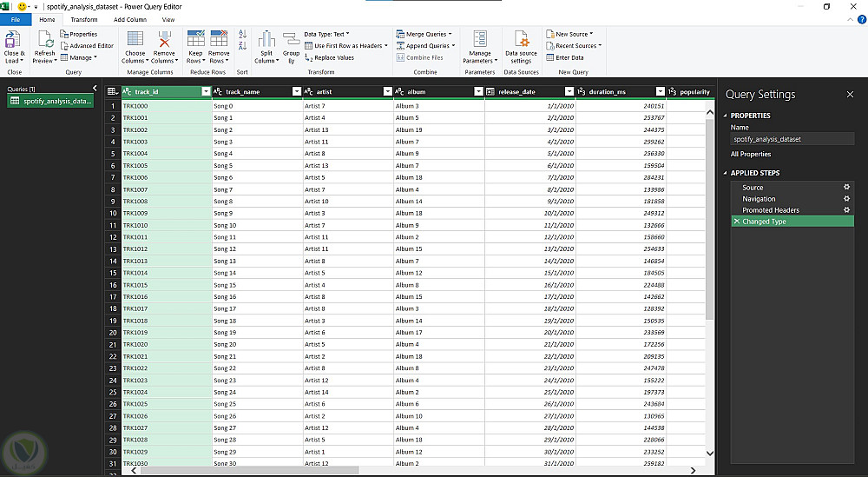This screenshot has height=477, width=868.
Task: Sort descending with Z-A icon
Action: click(x=242, y=46)
